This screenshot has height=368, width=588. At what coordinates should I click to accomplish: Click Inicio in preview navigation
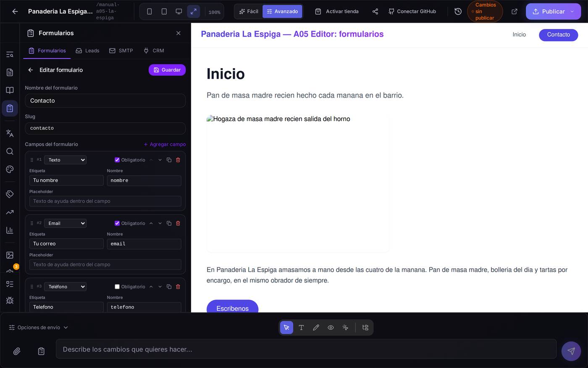519,34
